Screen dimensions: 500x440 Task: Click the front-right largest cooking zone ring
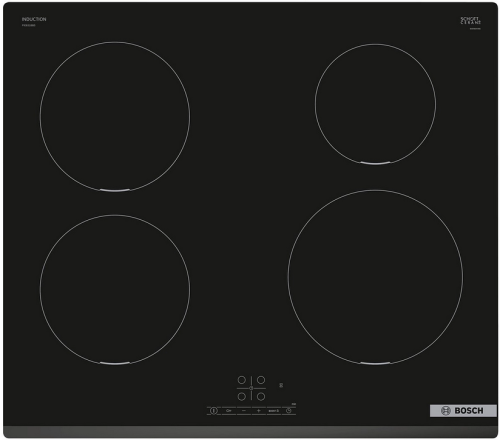[x=375, y=277]
